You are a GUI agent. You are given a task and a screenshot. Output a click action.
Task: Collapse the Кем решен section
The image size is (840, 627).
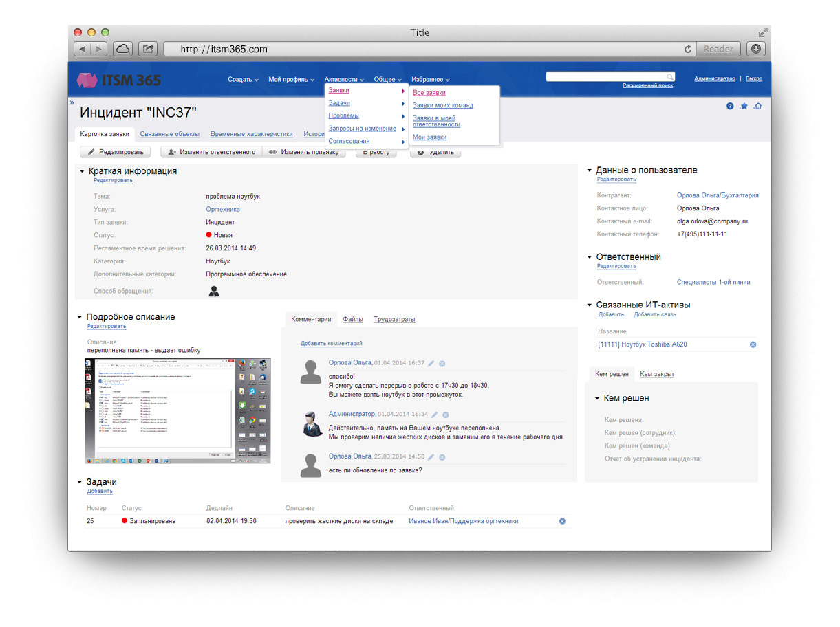click(596, 398)
